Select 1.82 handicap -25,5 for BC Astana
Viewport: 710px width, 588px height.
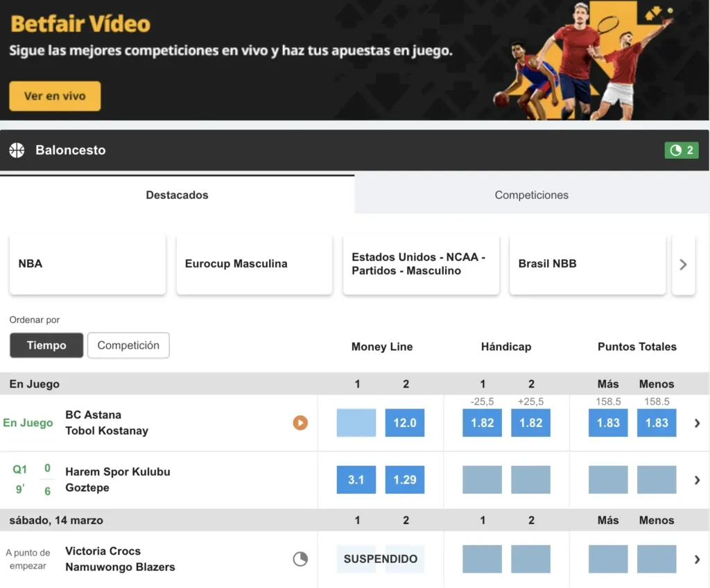(483, 423)
